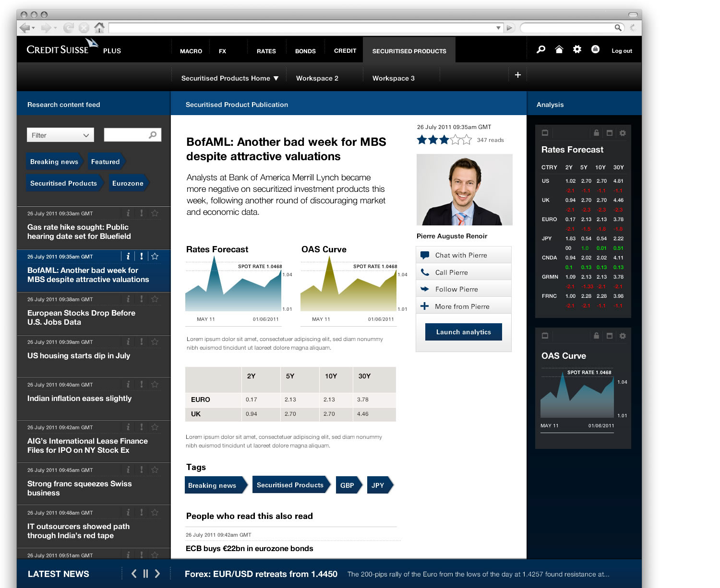Maximize the OAS Curve widget

[x=610, y=336]
